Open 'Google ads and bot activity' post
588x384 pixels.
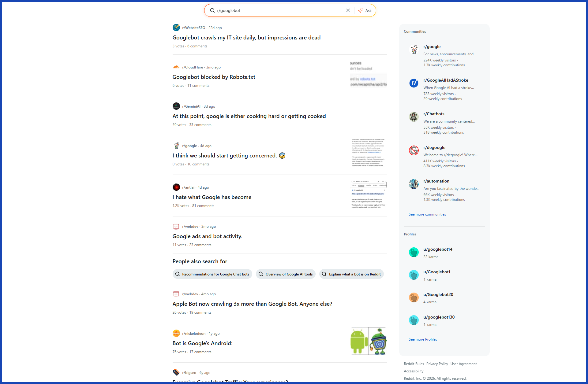point(207,236)
